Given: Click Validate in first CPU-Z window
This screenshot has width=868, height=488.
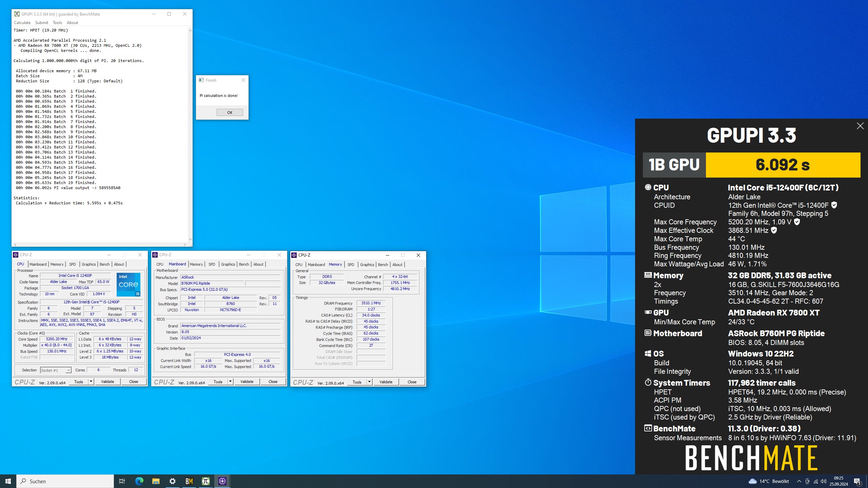Looking at the screenshot, I should tap(107, 382).
